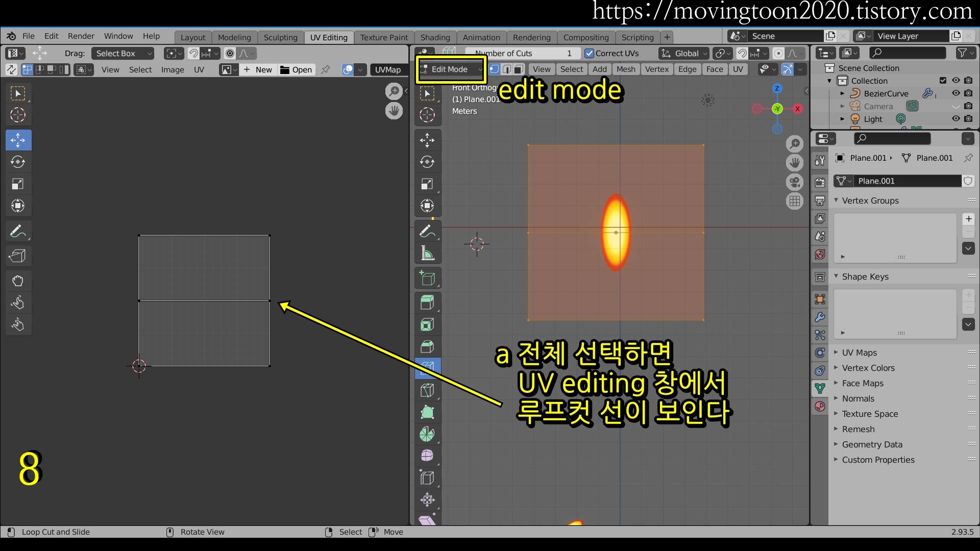The width and height of the screenshot is (980, 551).
Task: Select the Bevel tool
Action: 427,347
